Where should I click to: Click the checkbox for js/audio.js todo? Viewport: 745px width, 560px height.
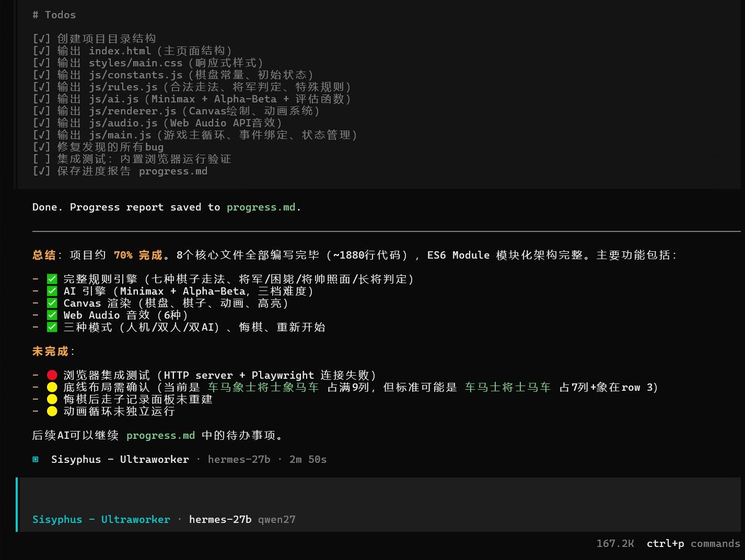(41, 123)
